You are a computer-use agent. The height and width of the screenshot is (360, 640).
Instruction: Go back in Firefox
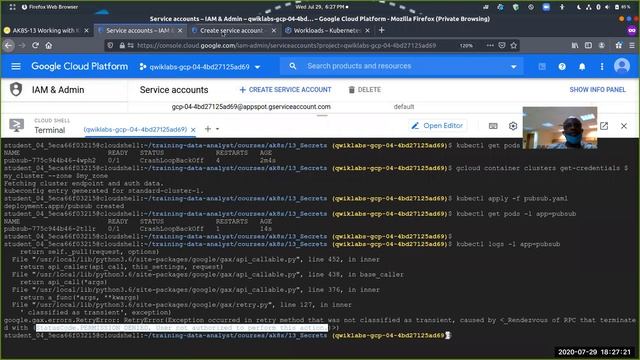coord(8,45)
